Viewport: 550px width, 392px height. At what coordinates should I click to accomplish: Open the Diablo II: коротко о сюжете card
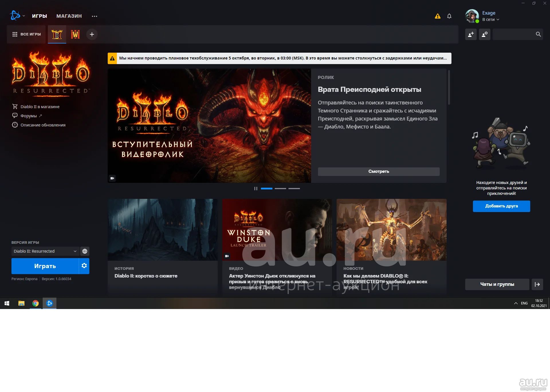163,247
